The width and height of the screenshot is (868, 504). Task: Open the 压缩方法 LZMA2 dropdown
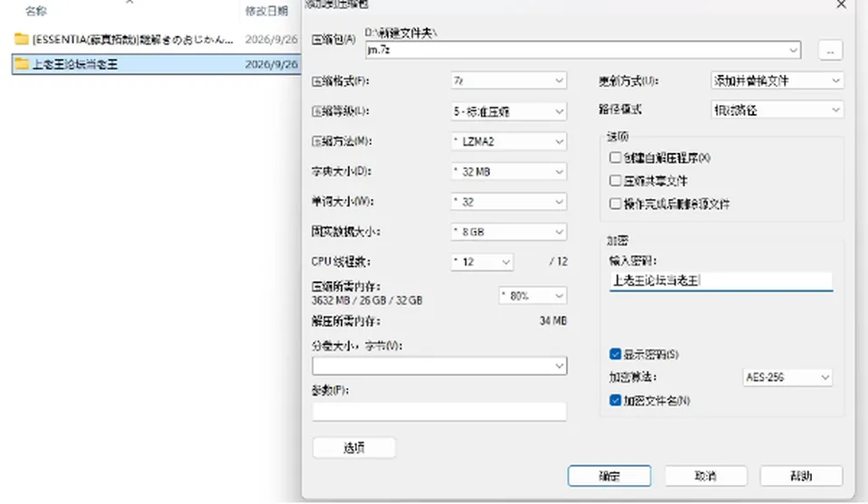[x=509, y=141]
